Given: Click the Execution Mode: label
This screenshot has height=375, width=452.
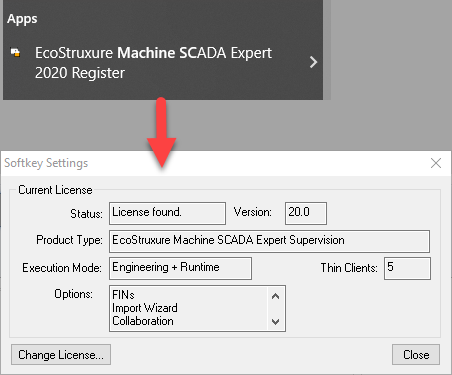Looking at the screenshot, I should (x=62, y=268).
